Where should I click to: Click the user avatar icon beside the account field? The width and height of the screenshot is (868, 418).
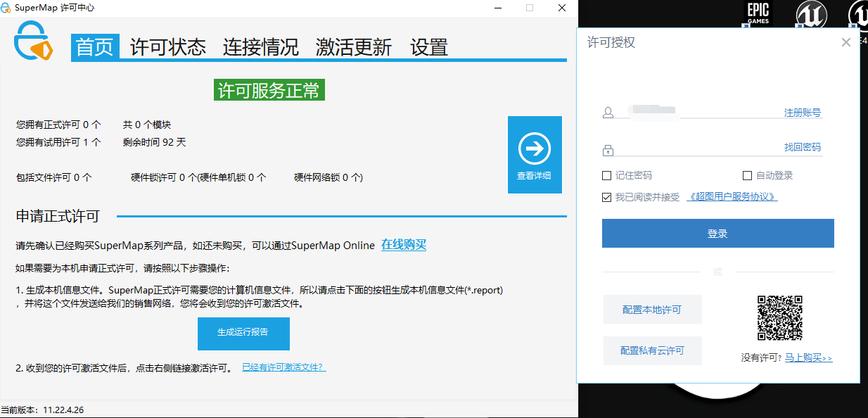pyautogui.click(x=608, y=113)
